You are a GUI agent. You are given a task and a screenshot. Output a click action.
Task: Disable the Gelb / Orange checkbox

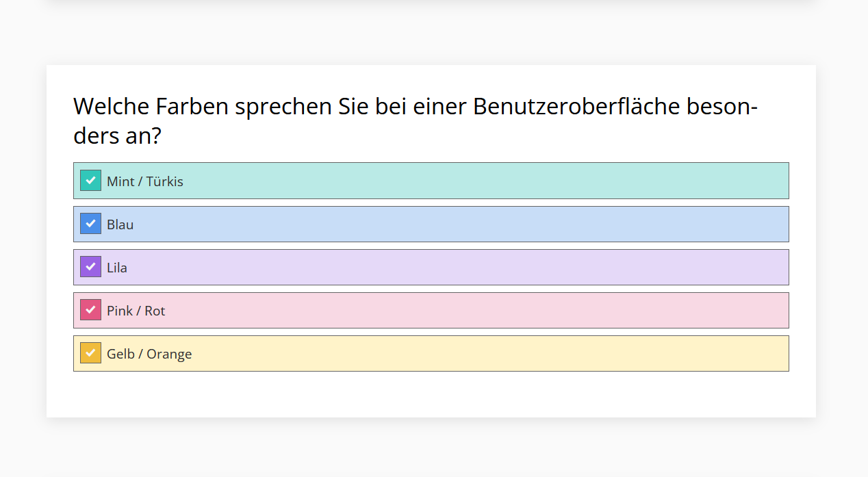pos(90,353)
